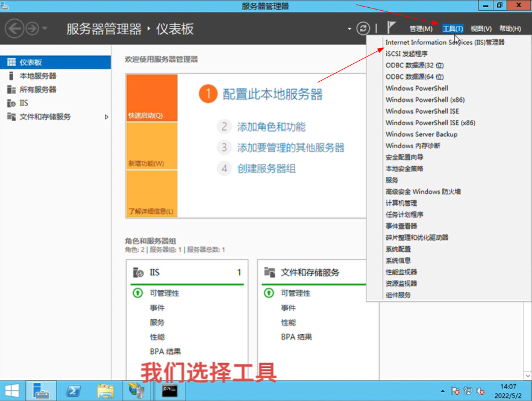Open 本地安全策略

click(x=404, y=169)
